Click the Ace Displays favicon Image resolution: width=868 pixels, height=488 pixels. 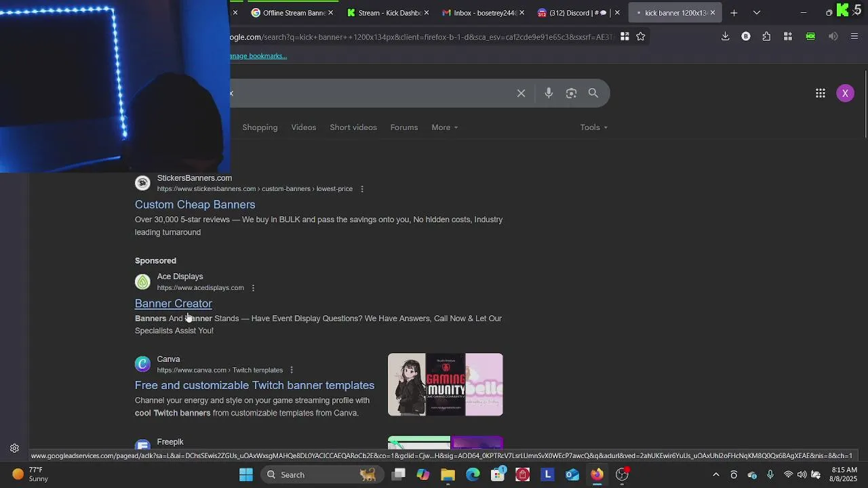pos(142,282)
